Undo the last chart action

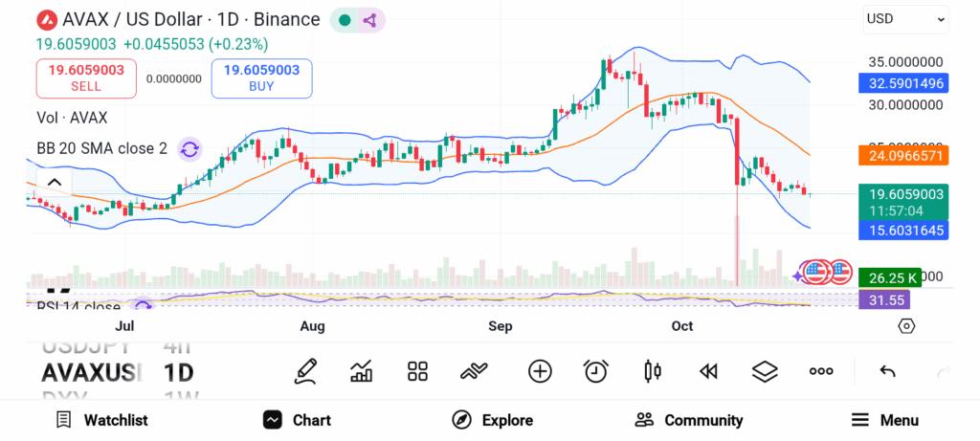[x=887, y=371]
